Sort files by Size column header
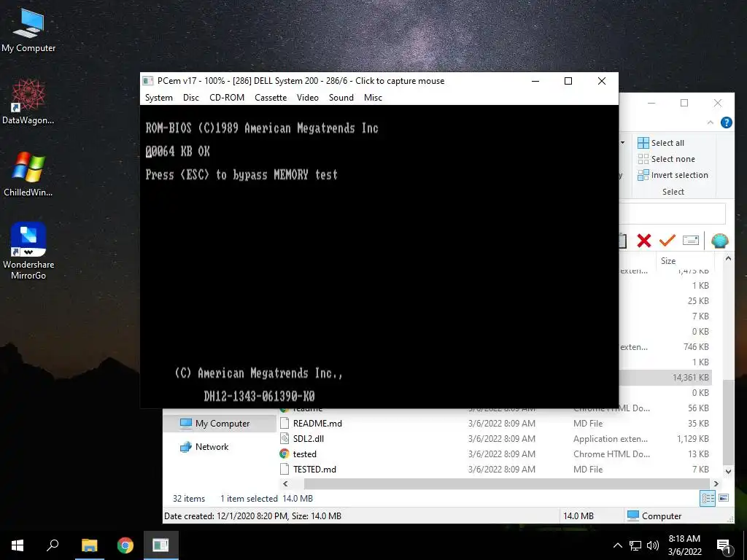 point(684,261)
